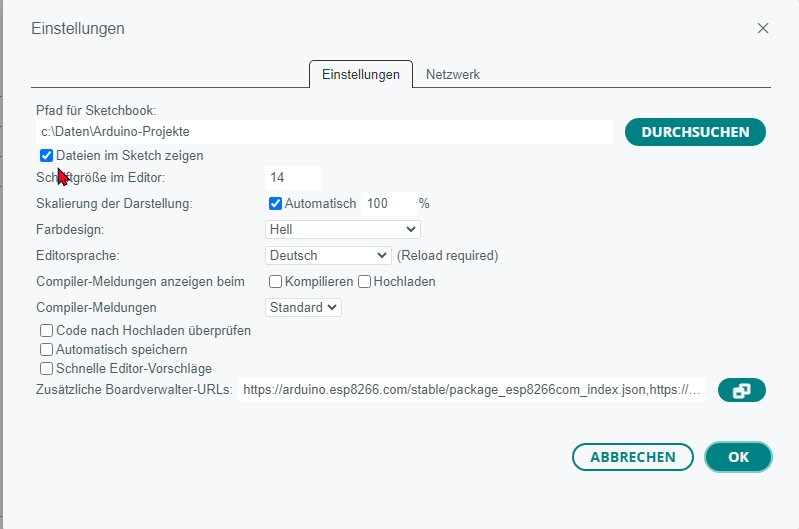Screen dimensions: 799x529
Task: Expand the Editorsprache dropdown set to Deutsch
Action: [x=329, y=256]
